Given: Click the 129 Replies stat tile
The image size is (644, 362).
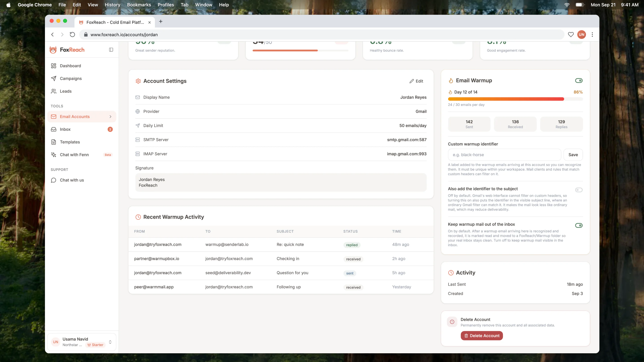Looking at the screenshot, I should tap(561, 124).
